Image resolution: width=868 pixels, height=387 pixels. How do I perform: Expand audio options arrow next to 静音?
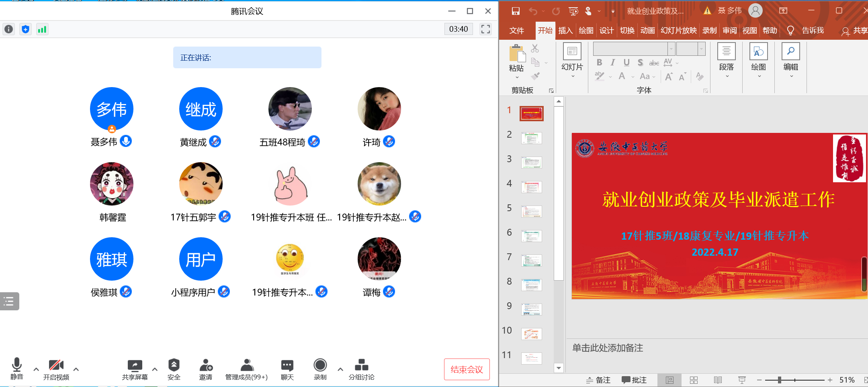(x=36, y=369)
